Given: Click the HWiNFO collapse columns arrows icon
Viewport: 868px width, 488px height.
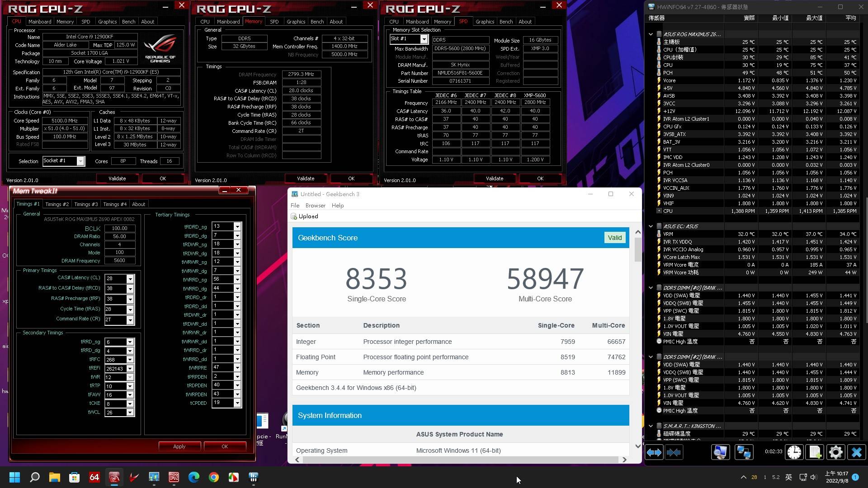Looking at the screenshot, I should click(x=674, y=452).
